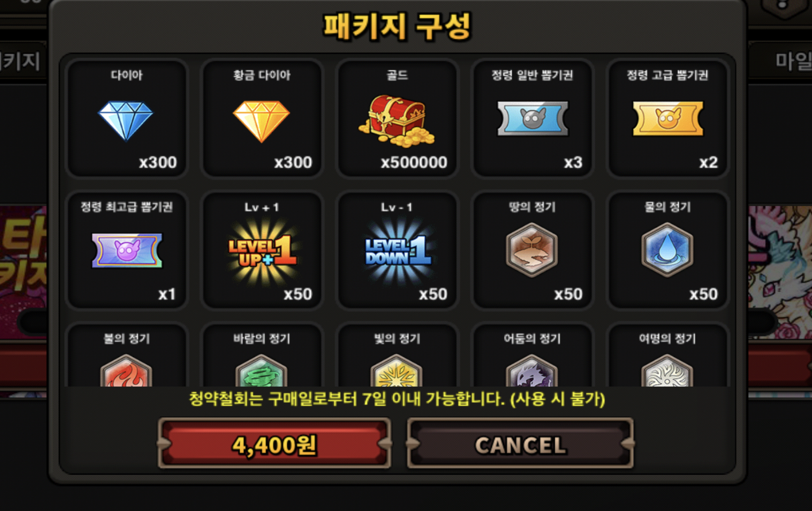Select the 정령 일반 뽑기권 blue ticket
The image size is (812, 511).
coord(533,119)
